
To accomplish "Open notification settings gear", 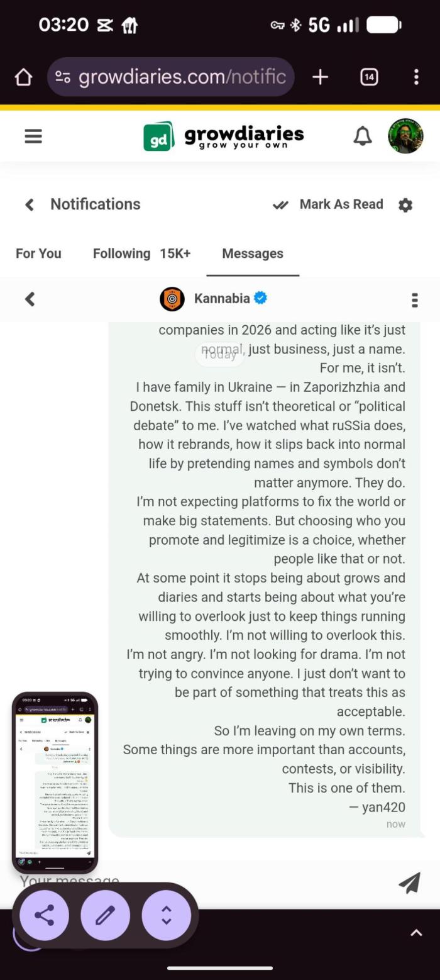I will 405,205.
